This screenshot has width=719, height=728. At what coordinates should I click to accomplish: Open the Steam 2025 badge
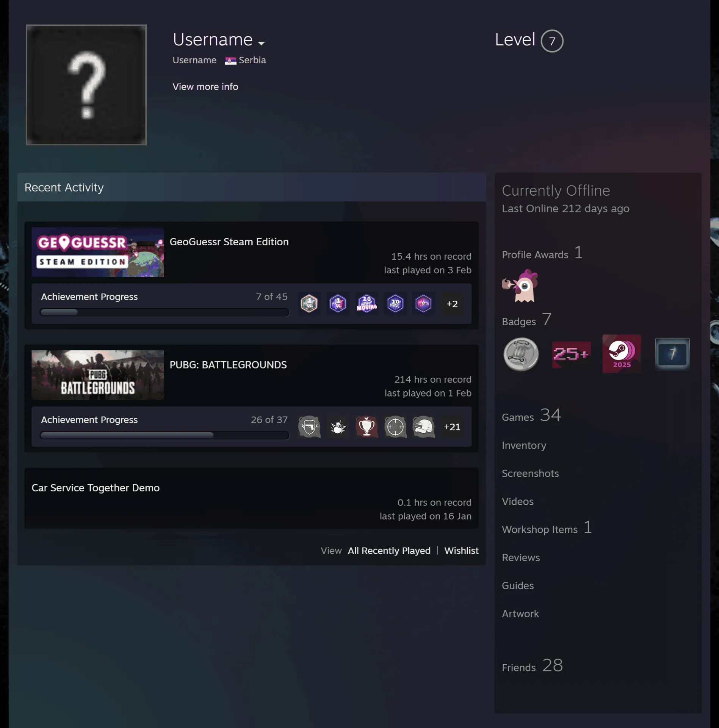[622, 353]
